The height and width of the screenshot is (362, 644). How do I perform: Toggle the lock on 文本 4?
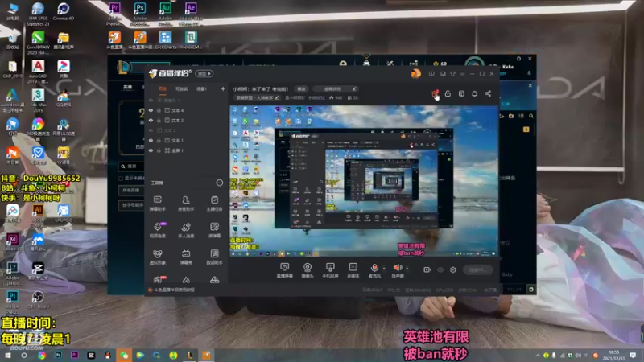coord(159,110)
